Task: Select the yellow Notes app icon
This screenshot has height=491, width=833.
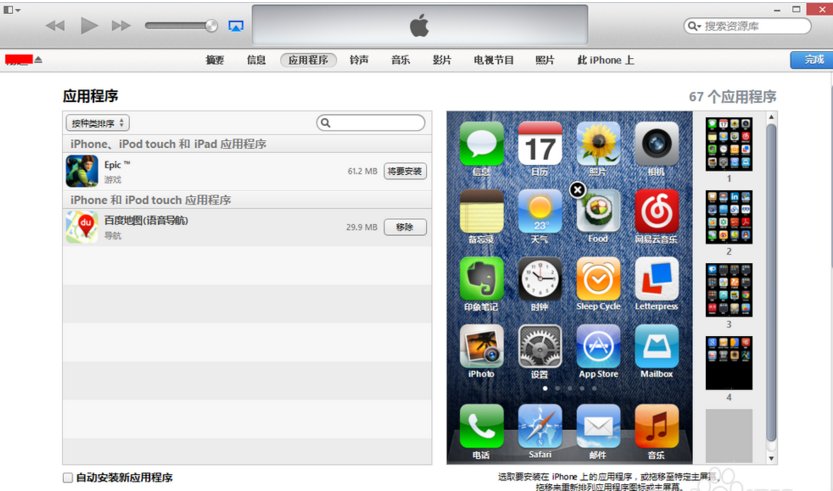Action: click(x=481, y=211)
